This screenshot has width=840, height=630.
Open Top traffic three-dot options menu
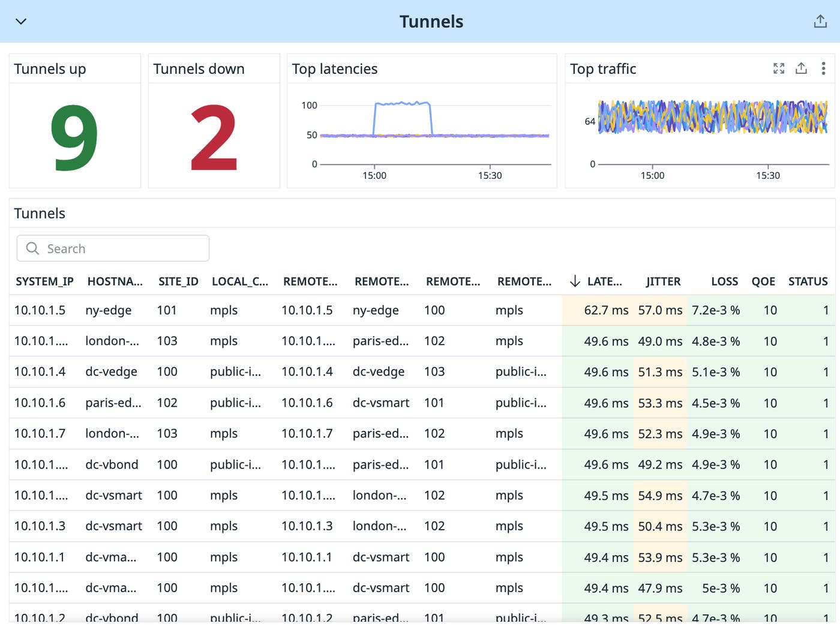[823, 68]
